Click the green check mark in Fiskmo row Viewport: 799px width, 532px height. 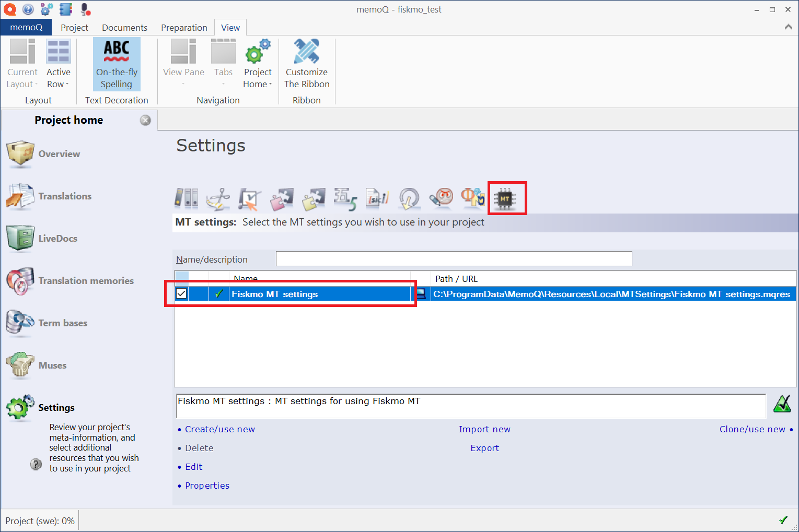tap(218, 294)
